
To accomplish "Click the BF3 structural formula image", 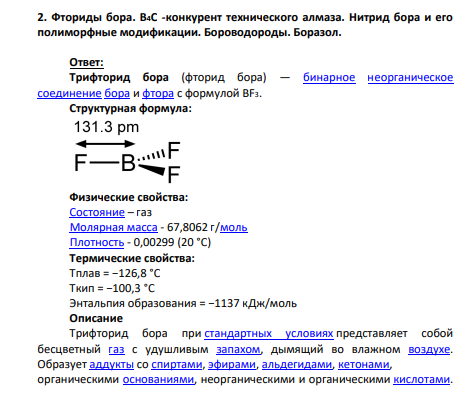I will point(127,152).
